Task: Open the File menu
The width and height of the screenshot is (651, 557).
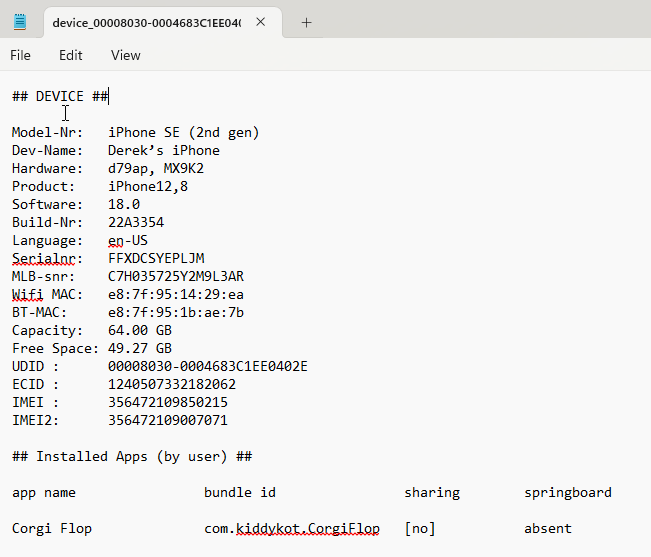Action: tap(20, 55)
